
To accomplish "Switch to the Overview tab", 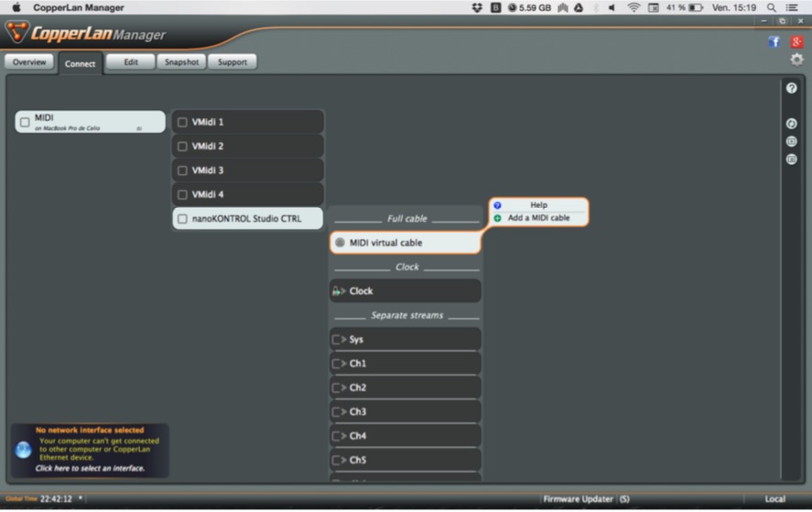I will tap(29, 62).
